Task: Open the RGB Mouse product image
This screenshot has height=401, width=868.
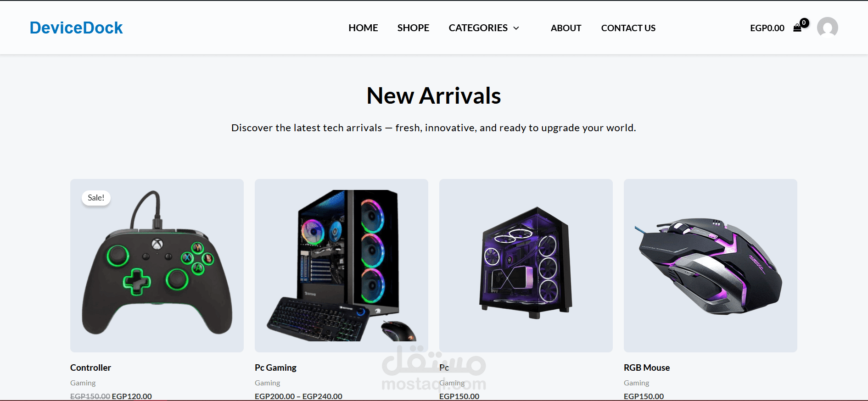Action: coord(711,266)
